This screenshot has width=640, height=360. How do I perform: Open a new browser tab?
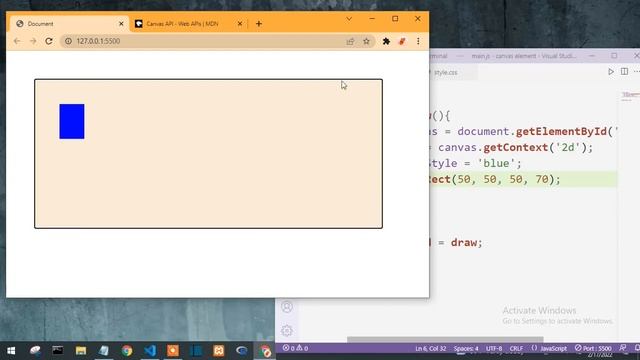coord(259,24)
